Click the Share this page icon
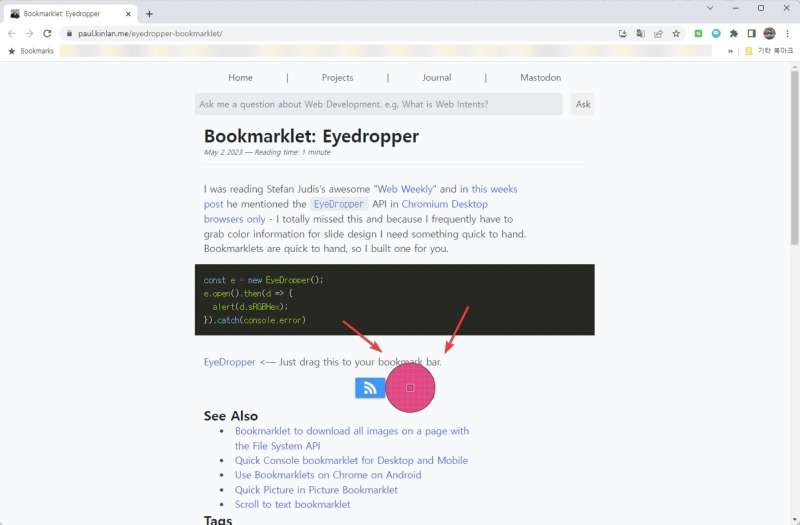This screenshot has width=800, height=525. [658, 33]
